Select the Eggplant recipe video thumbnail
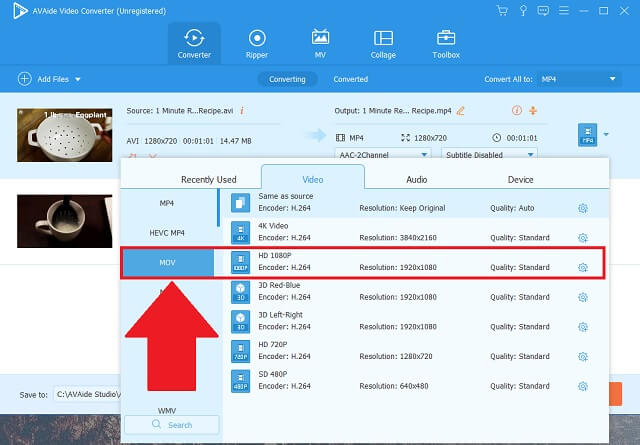Screen dimensions: 640x445 (64, 135)
